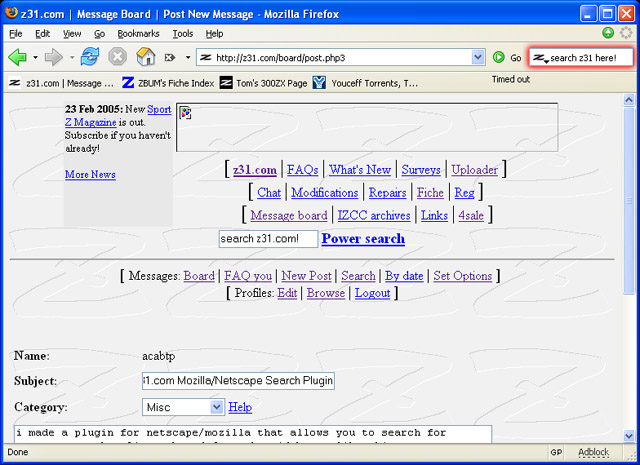640x465 pixels.
Task: Click the vertical scrollbar up arrow
Action: coord(629,100)
